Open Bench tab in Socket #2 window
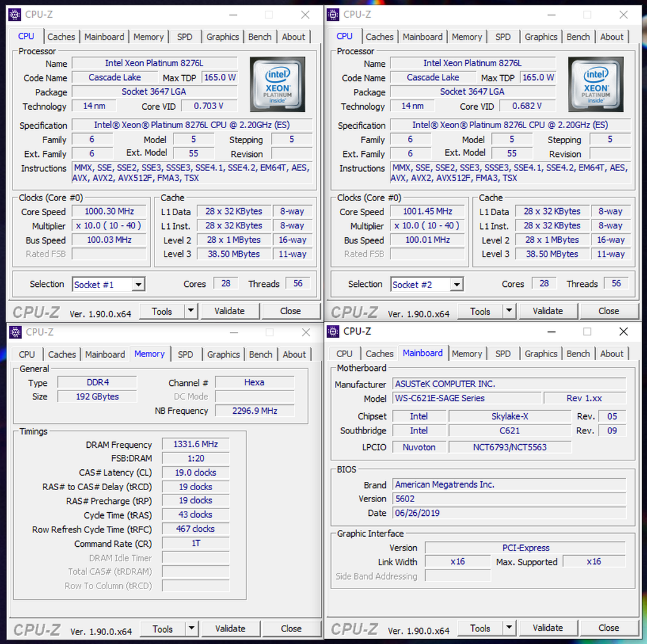Viewport: 647px width, 644px height. pyautogui.click(x=578, y=37)
